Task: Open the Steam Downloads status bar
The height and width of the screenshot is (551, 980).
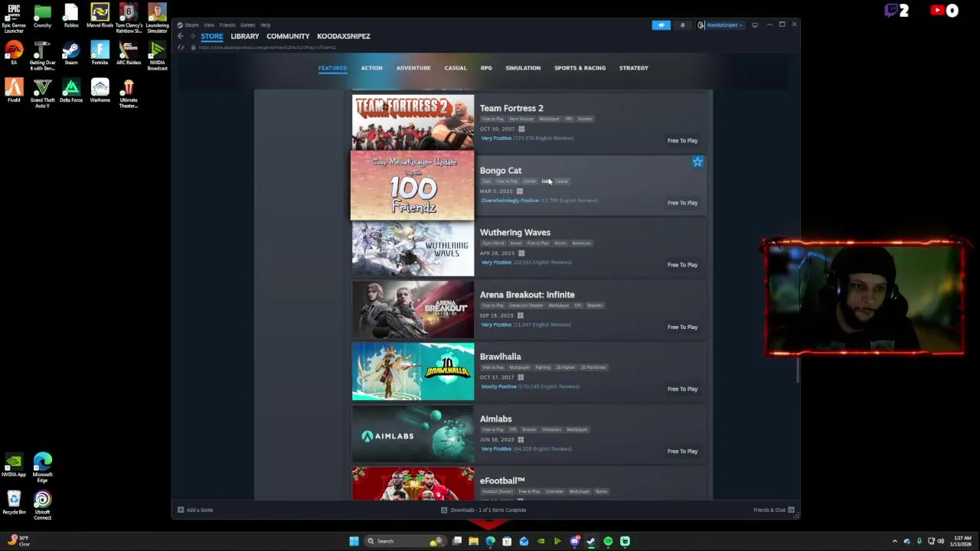Action: pos(483,510)
